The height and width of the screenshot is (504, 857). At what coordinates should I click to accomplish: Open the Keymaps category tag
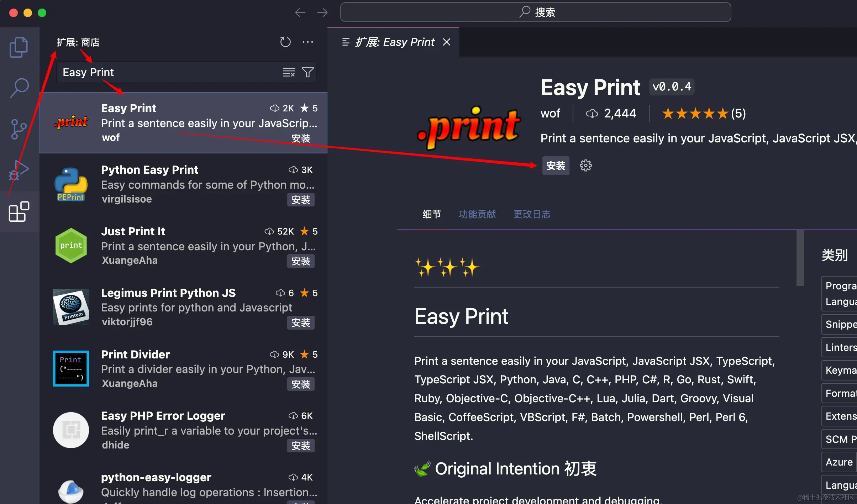click(x=840, y=370)
